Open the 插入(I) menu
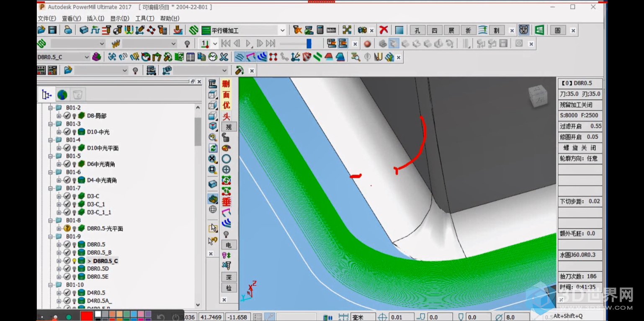This screenshot has width=644, height=321. (95, 18)
